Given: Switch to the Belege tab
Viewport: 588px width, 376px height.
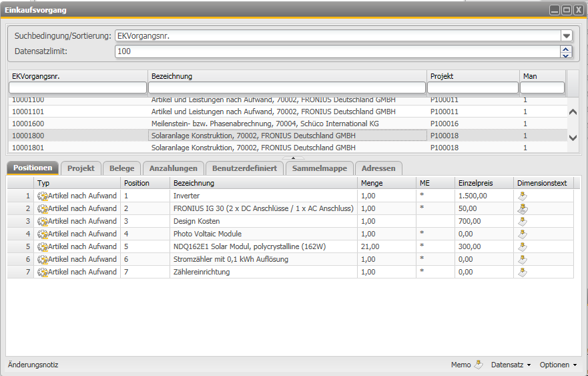Looking at the screenshot, I should coord(121,168).
